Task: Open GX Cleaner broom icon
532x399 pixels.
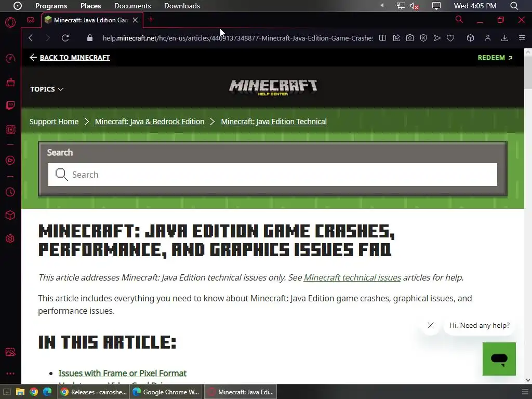Action: 10,82
